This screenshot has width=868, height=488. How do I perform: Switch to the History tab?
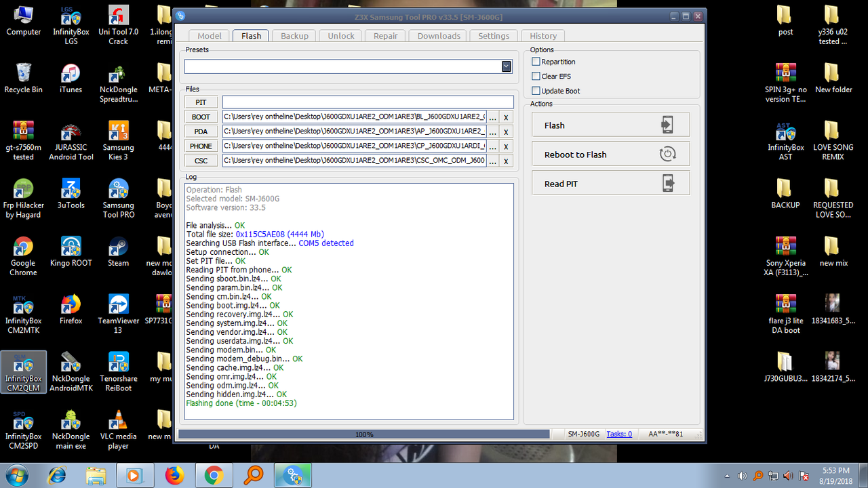543,36
